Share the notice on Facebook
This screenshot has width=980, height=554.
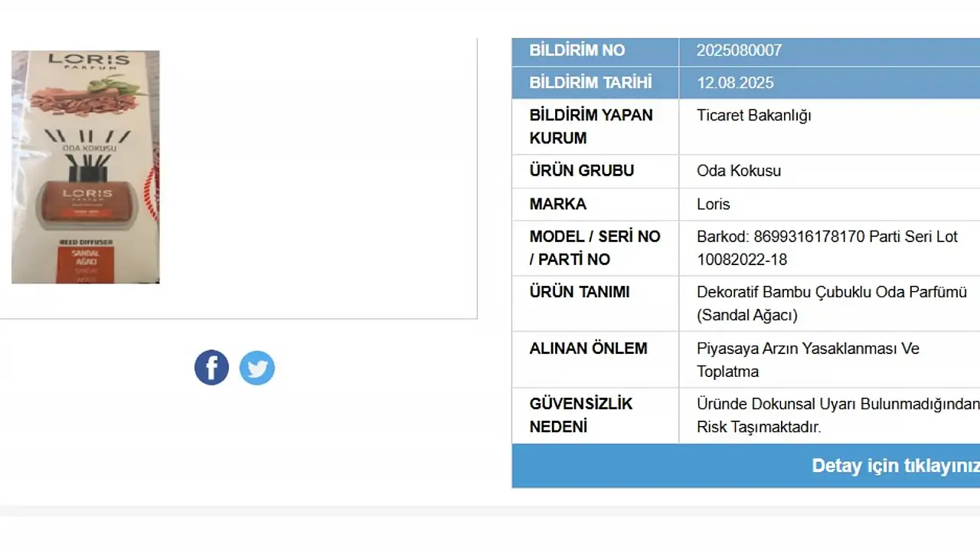[x=211, y=368]
